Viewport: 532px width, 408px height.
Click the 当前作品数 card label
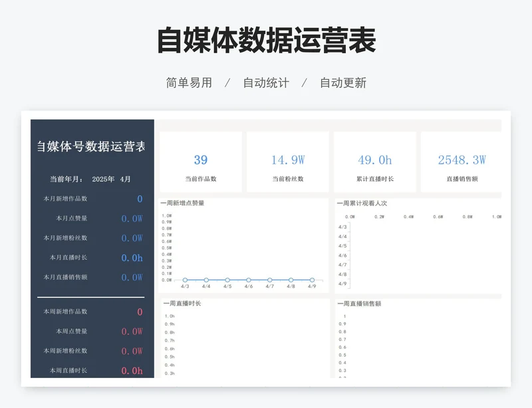click(201, 179)
